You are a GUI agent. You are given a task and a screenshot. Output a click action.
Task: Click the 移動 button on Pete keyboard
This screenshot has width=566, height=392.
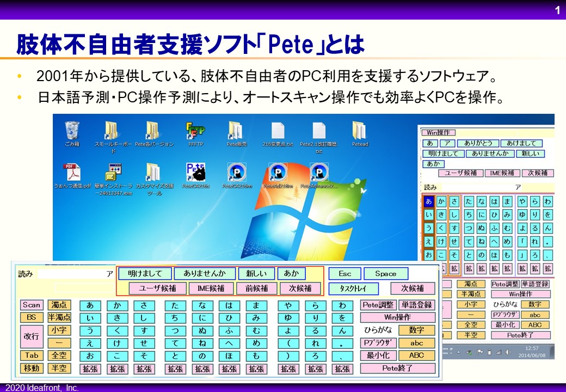pyautogui.click(x=32, y=368)
